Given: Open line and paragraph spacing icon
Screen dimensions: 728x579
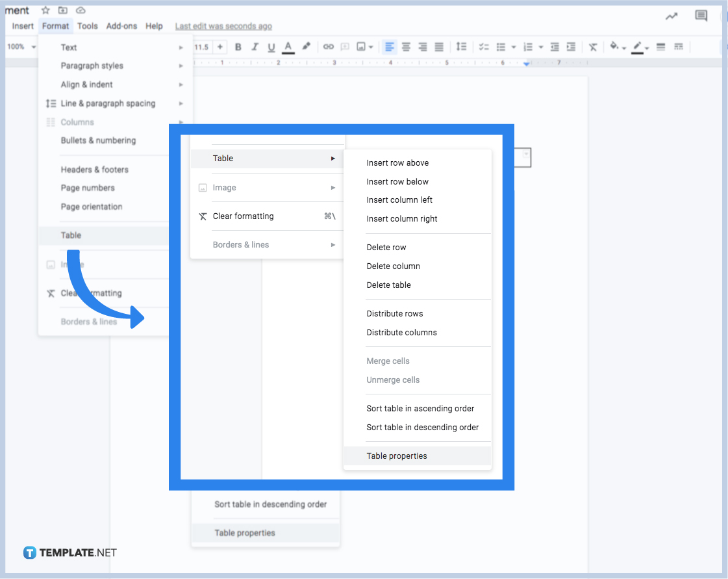Looking at the screenshot, I should [462, 47].
